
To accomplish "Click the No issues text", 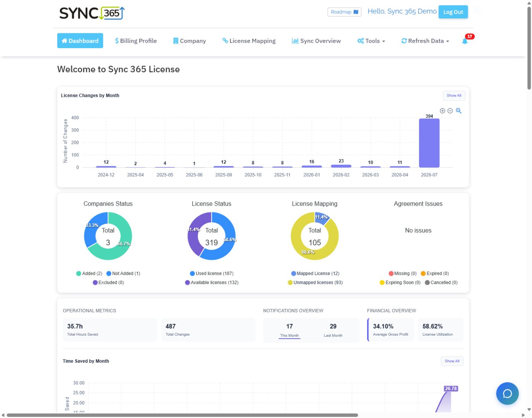I will point(418,230).
